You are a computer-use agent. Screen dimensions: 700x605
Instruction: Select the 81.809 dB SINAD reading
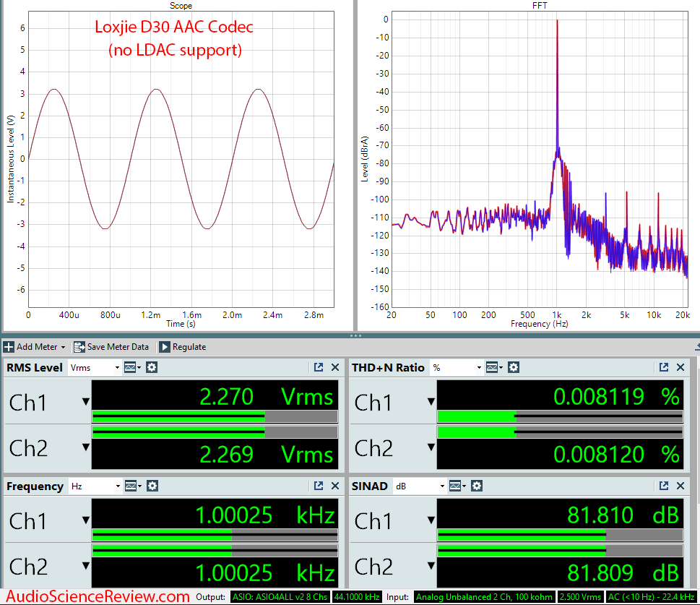click(x=623, y=572)
